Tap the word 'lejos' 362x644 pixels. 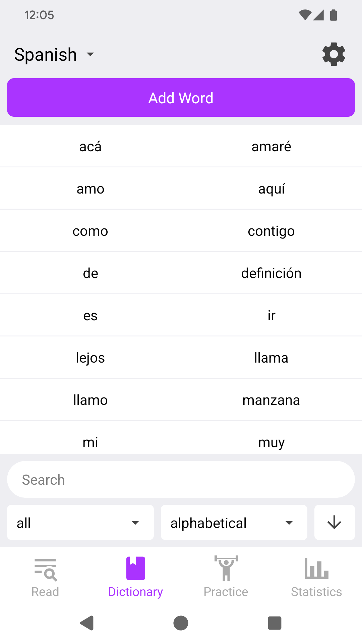[x=90, y=358]
